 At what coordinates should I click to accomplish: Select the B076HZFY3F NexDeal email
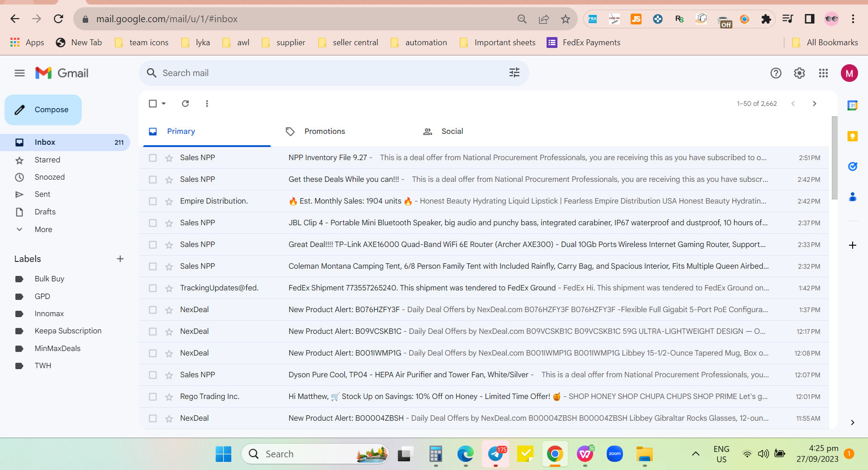point(153,310)
